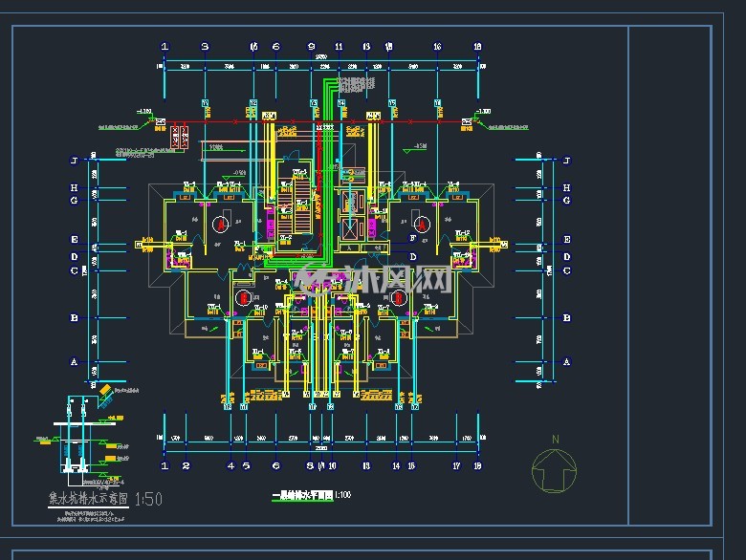The height and width of the screenshot is (560, 746).
Task: Click axis label B on the left side
Action: point(75,317)
